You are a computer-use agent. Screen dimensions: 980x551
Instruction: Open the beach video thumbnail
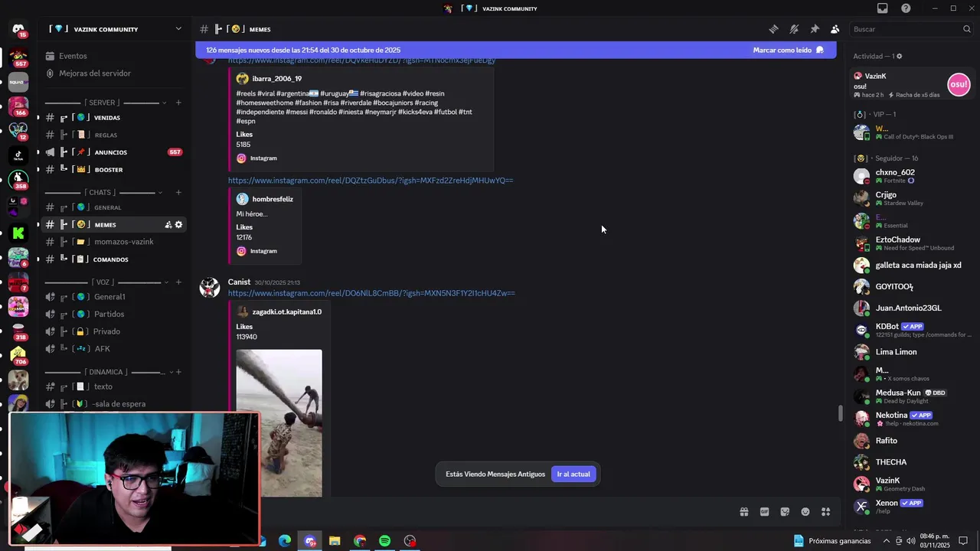tap(279, 423)
